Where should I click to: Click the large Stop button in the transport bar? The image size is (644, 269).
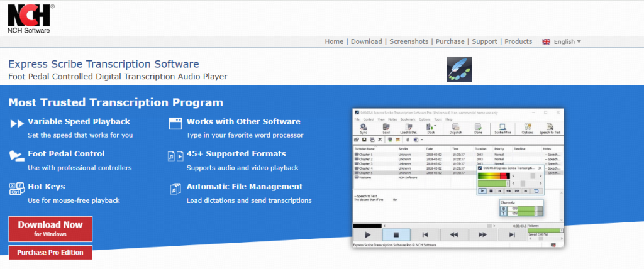[x=396, y=234]
